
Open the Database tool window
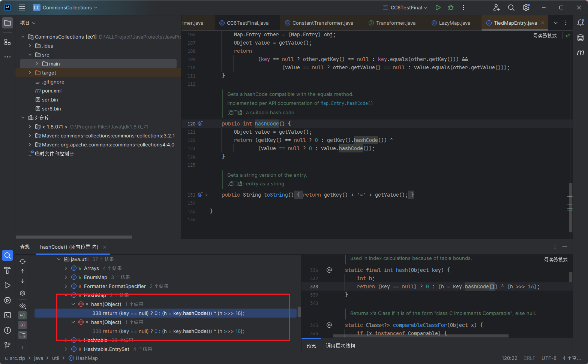tap(580, 38)
